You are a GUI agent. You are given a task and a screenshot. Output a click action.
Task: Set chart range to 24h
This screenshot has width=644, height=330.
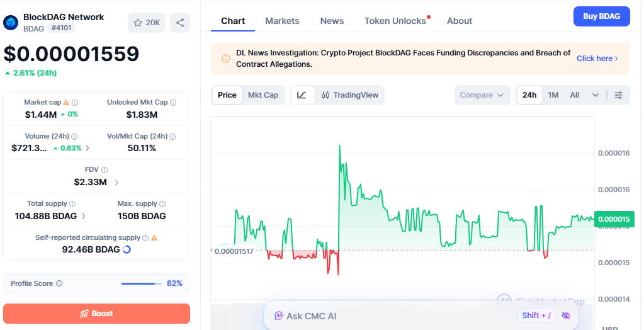pos(529,95)
